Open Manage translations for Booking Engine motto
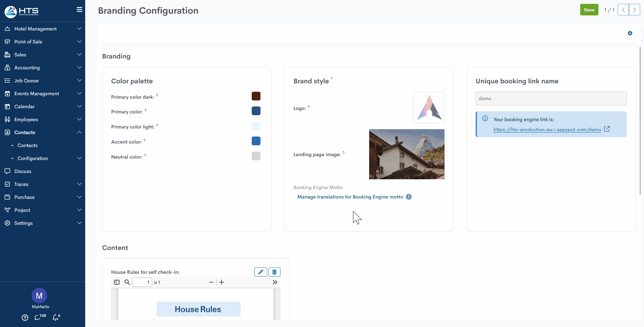The height and width of the screenshot is (327, 644). [350, 197]
